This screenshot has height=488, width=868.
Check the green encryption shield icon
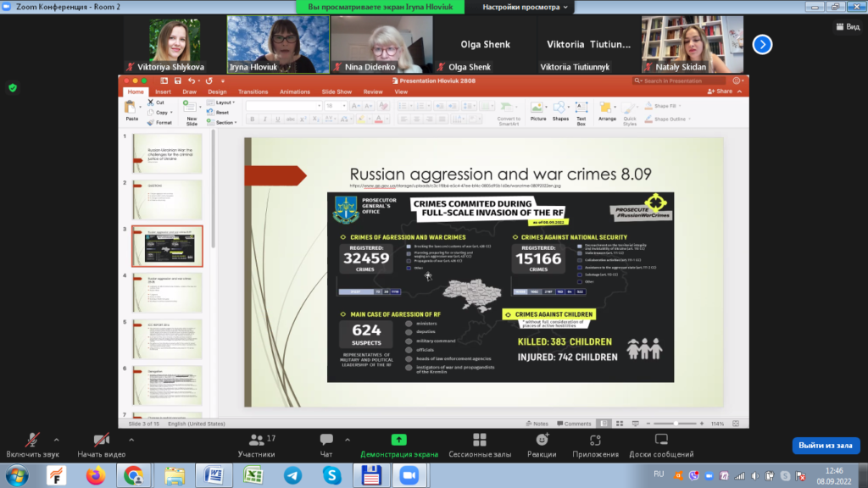point(13,88)
